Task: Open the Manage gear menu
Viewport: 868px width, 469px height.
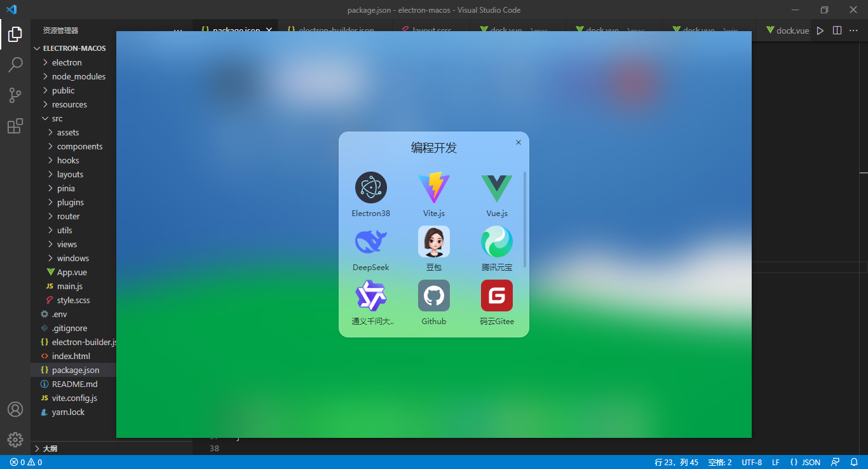Action: click(15, 440)
